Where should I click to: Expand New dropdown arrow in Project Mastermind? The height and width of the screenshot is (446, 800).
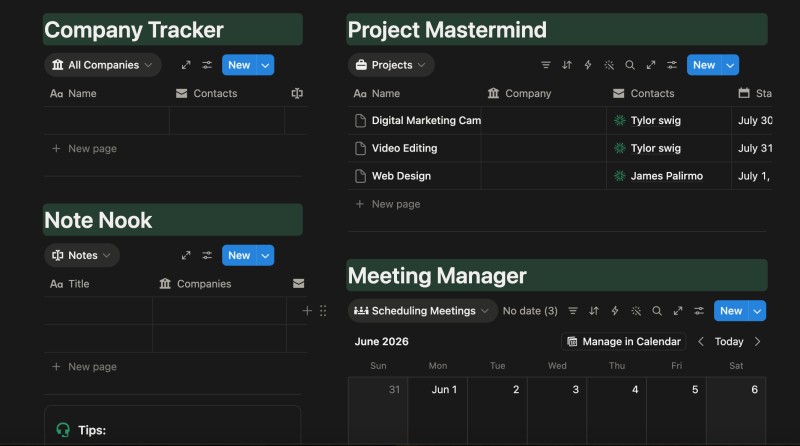tap(730, 65)
